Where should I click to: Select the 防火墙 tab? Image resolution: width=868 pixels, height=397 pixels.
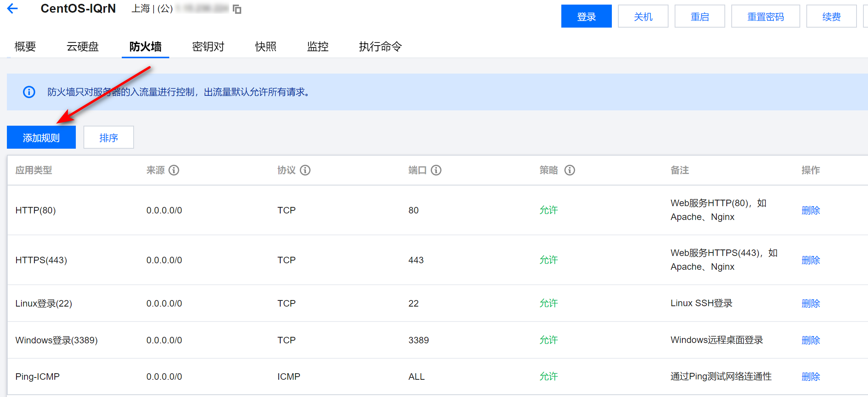[145, 47]
